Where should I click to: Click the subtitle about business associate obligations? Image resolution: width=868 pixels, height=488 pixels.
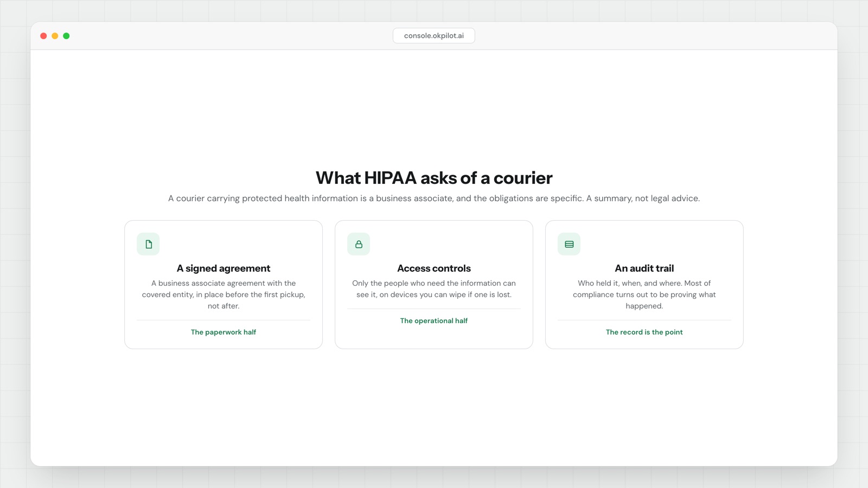click(x=434, y=198)
